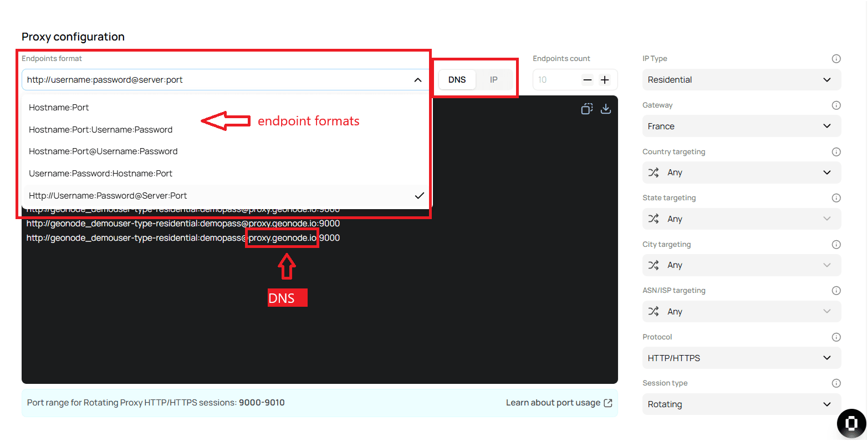The width and height of the screenshot is (868, 441).
Task: Copy the generated endpoints list
Action: 586,109
